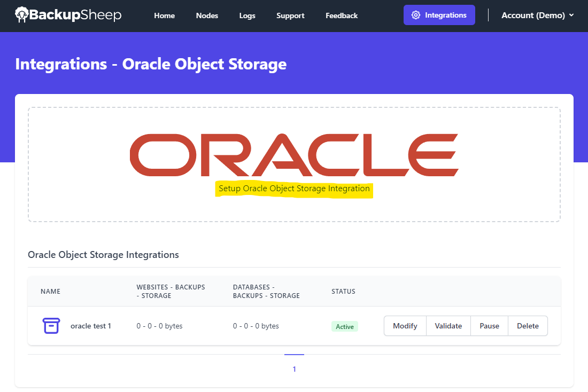Screen dimensions: 588x392
Task: Click Databases - Backups - Storage header
Action: tap(266, 291)
